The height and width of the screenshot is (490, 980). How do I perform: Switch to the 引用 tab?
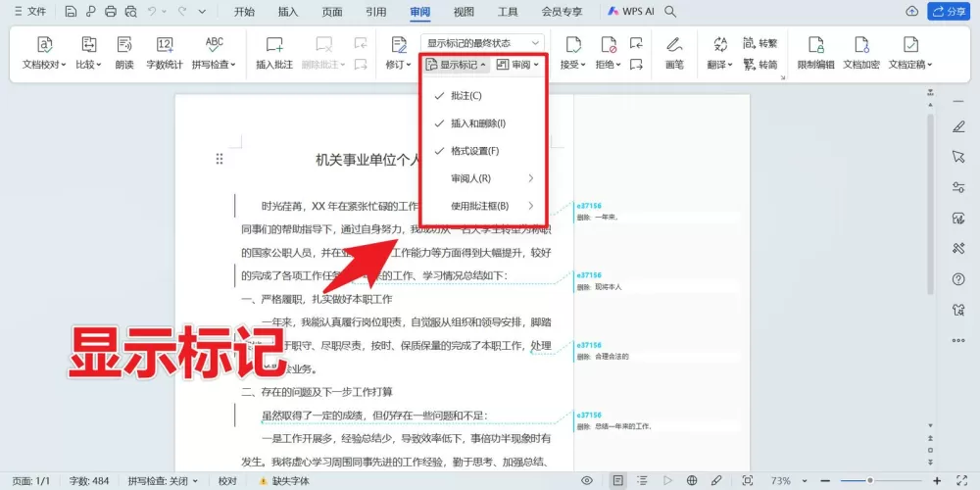[375, 11]
